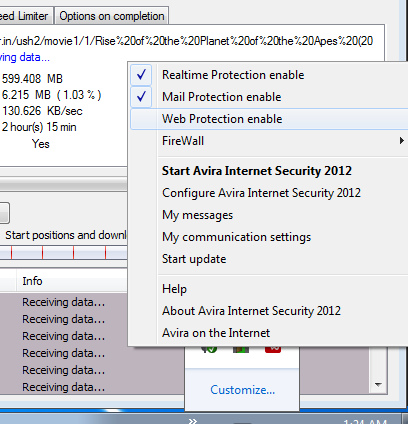
Task: Toggle Mail Protection enable option
Action: coord(269,97)
